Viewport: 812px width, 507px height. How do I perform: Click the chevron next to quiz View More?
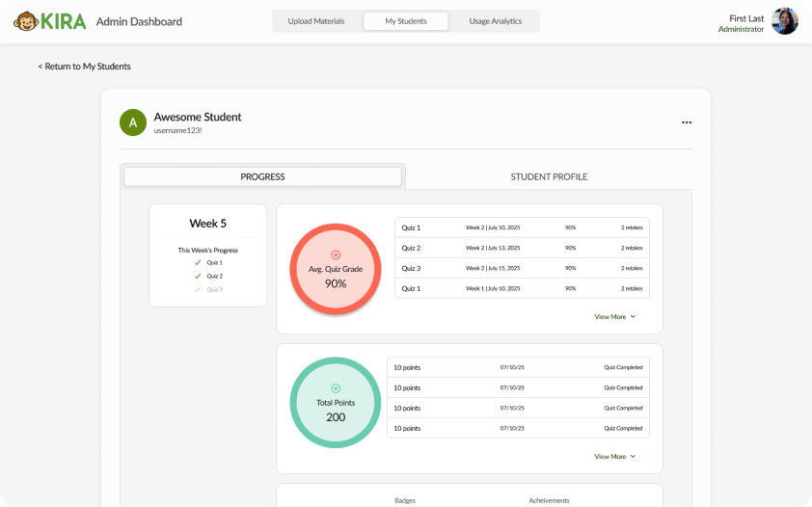[633, 316]
